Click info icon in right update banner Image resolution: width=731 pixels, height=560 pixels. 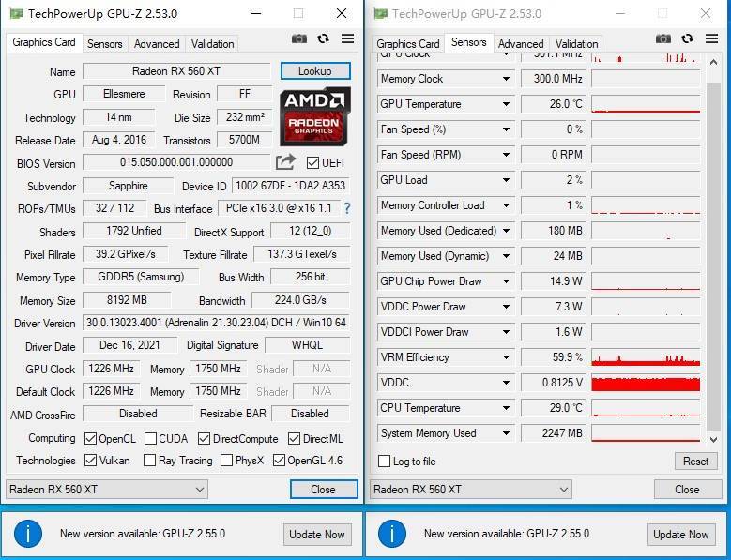pos(392,534)
